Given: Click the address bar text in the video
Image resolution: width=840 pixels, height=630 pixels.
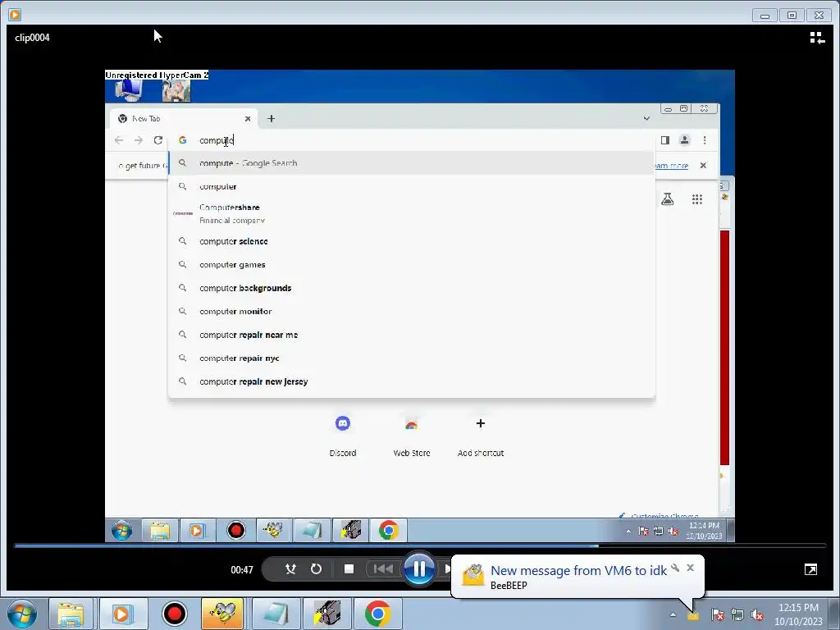Looking at the screenshot, I should (217, 140).
